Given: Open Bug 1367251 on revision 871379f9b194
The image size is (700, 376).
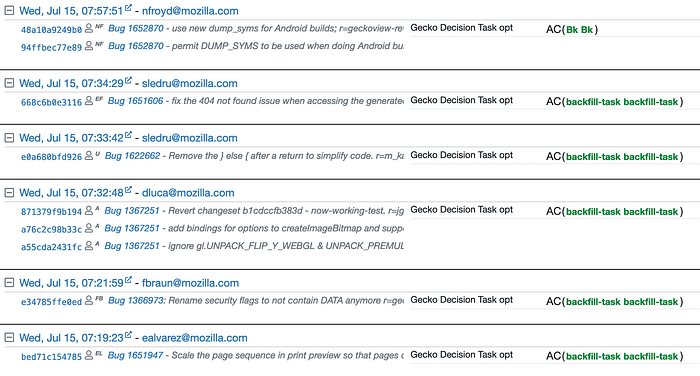Looking at the screenshot, I should (132, 210).
